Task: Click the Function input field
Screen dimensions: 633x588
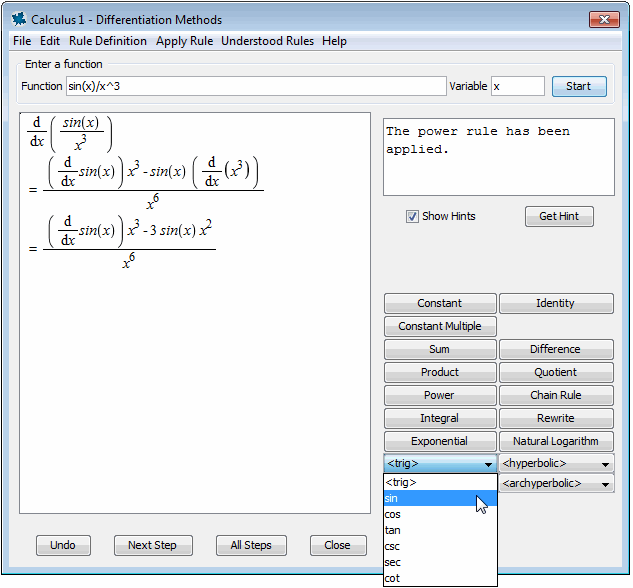Action: (x=255, y=86)
